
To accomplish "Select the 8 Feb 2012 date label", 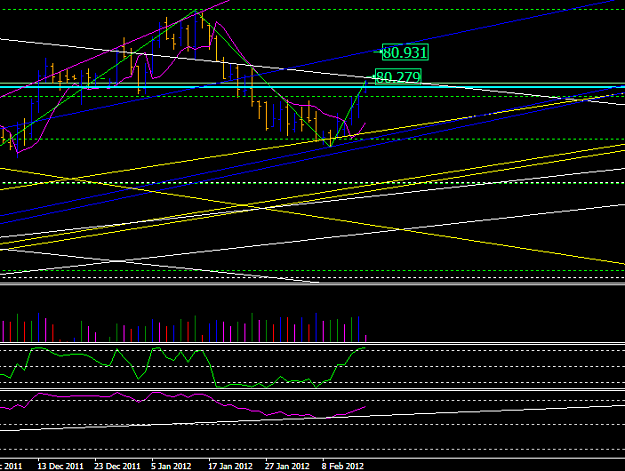I will click(343, 466).
